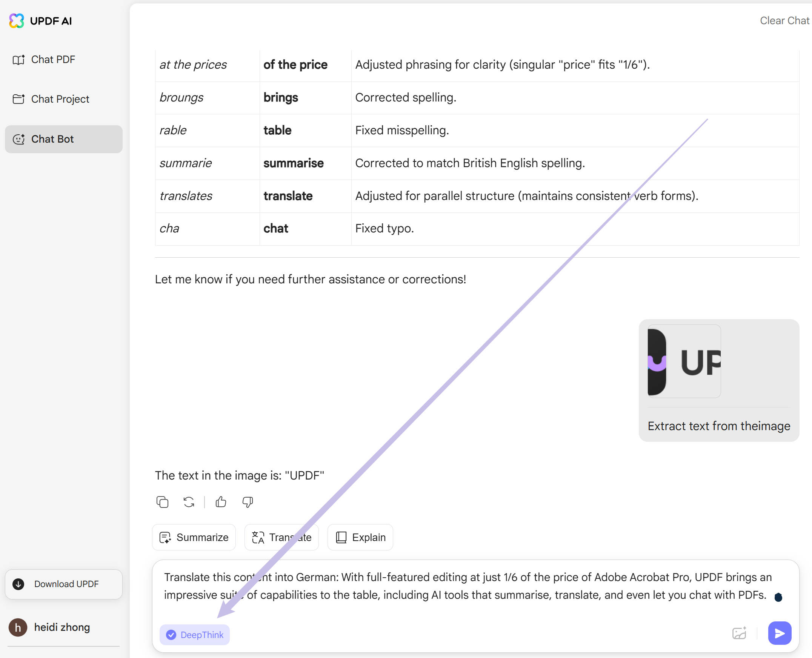
Task: Open the Translate quick action
Action: pos(281,537)
